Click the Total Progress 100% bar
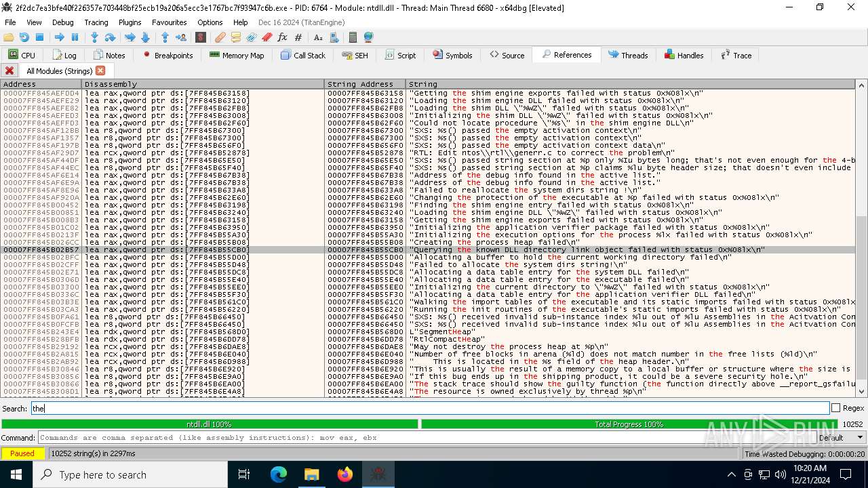The height and width of the screenshot is (488, 868). pyautogui.click(x=629, y=424)
